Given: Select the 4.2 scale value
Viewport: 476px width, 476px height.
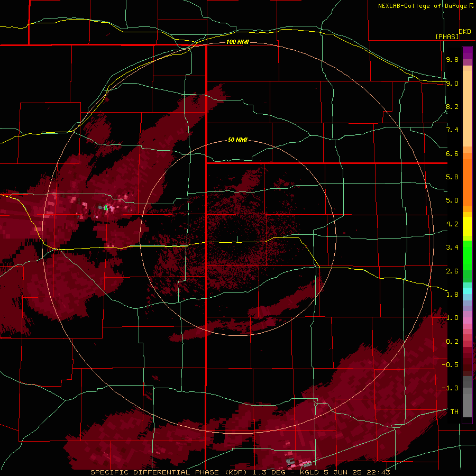Looking at the screenshot, I should point(452,224).
